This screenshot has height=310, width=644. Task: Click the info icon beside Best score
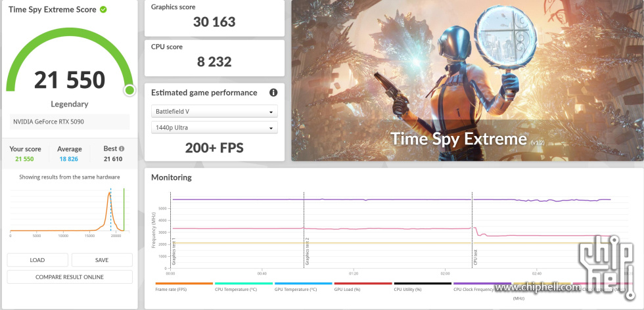pyautogui.click(x=121, y=149)
